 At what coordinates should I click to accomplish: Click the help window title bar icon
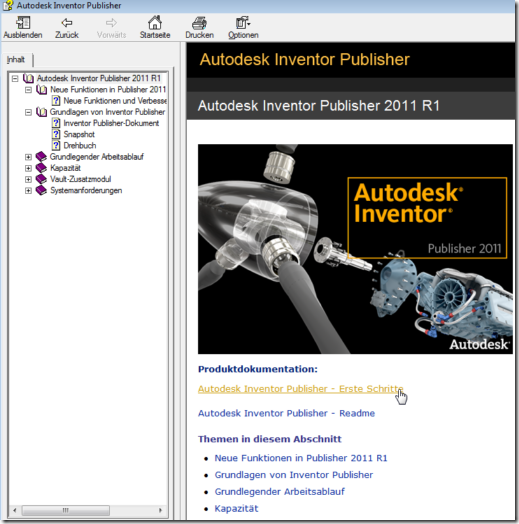pos(7,5)
